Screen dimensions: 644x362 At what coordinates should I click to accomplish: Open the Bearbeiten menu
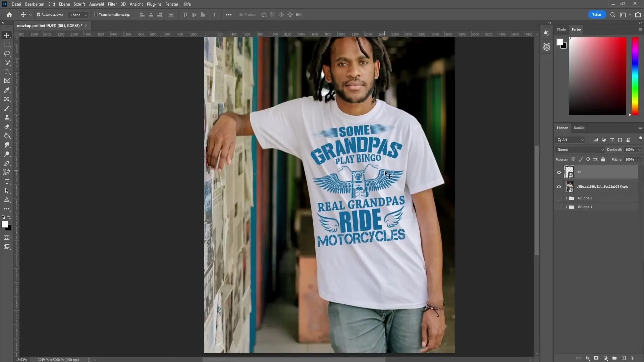pyautogui.click(x=35, y=4)
